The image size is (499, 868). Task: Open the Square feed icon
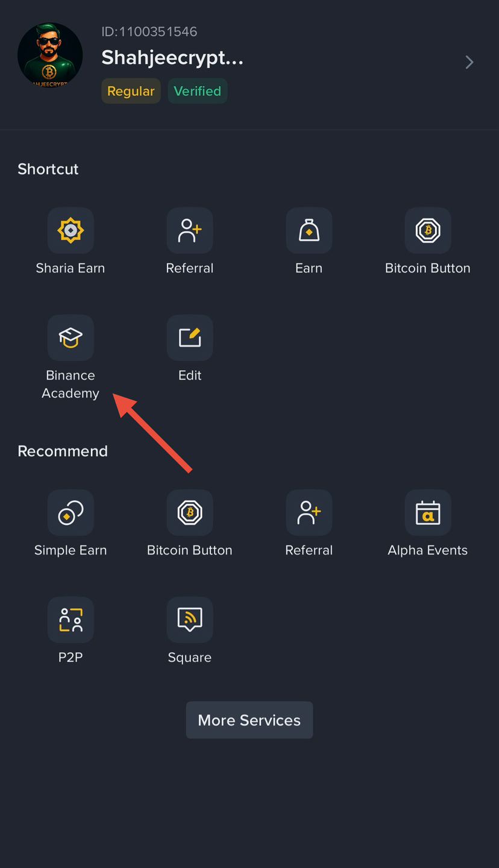coord(190,620)
